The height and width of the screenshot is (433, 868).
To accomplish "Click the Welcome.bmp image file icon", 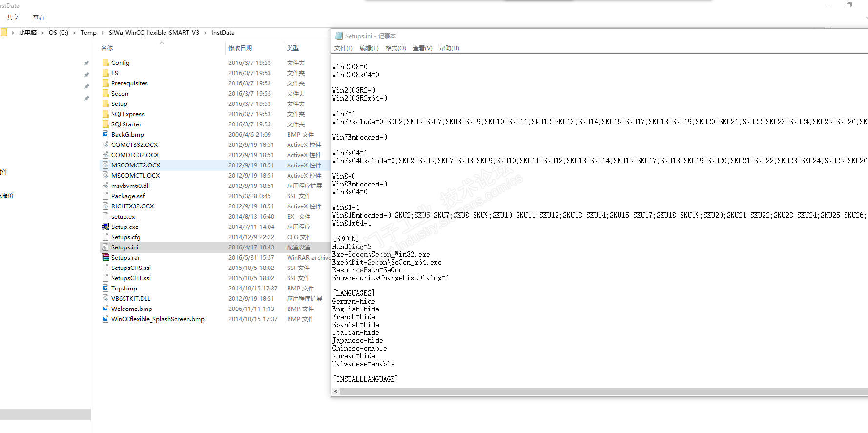I will click(x=105, y=309).
